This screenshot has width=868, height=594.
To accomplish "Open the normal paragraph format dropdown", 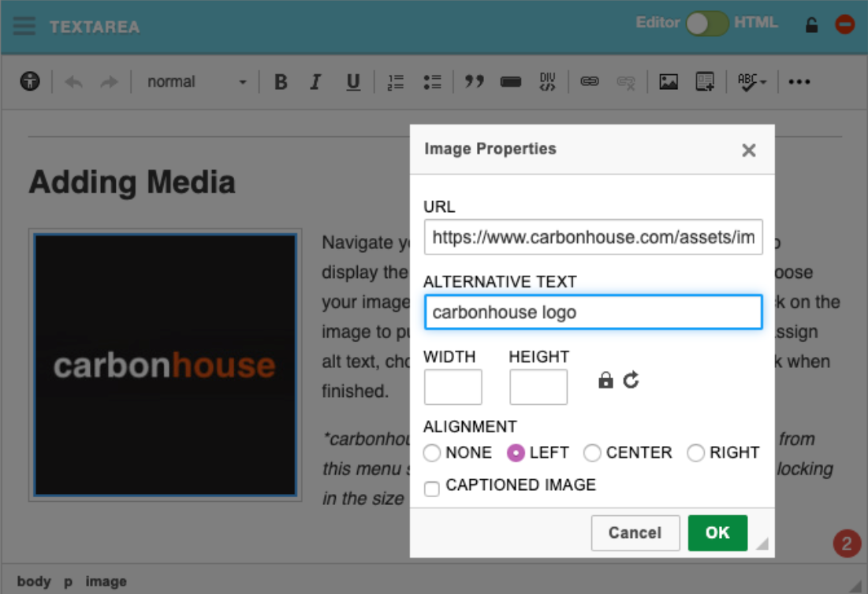I will [196, 82].
